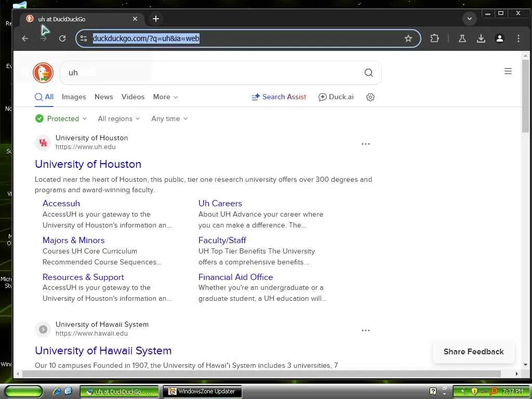Click the vertical scrollbar thumb
Viewport: 532px width, 399px height.
coord(525,96)
